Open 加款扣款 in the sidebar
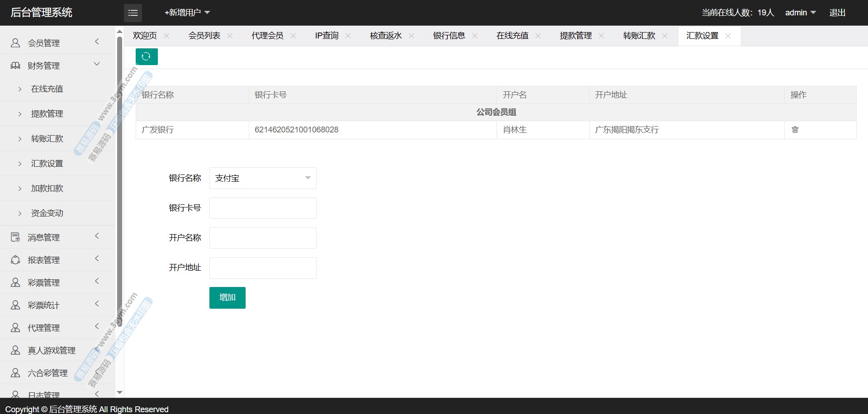 [47, 188]
